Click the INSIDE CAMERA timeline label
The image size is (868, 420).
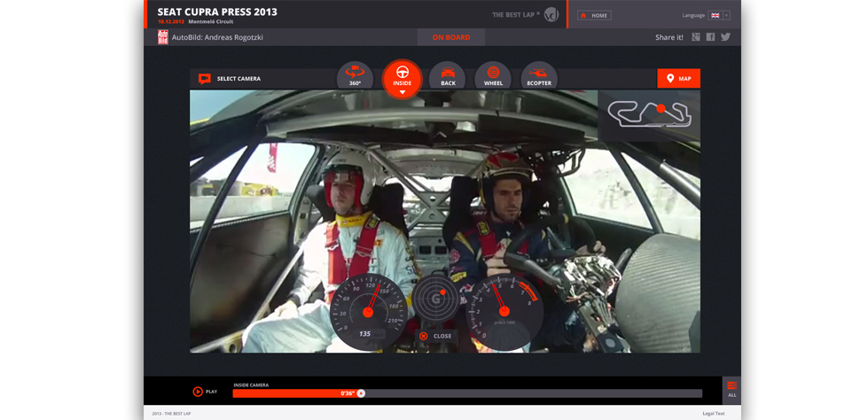coord(251,385)
